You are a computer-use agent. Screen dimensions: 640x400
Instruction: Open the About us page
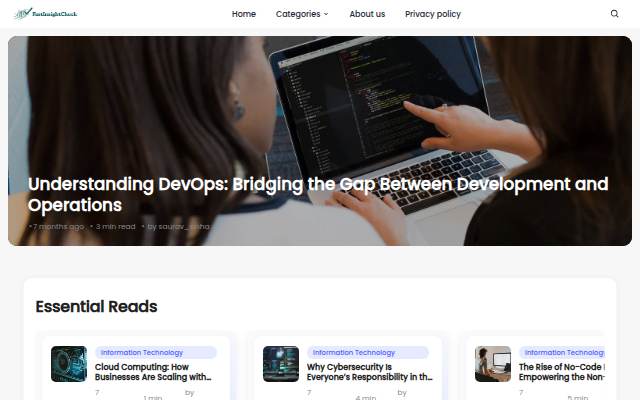pos(367,14)
